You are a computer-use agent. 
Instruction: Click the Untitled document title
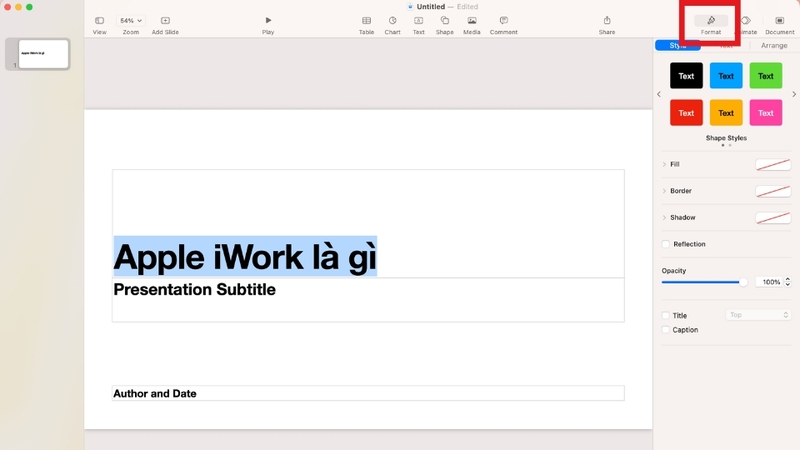click(431, 7)
